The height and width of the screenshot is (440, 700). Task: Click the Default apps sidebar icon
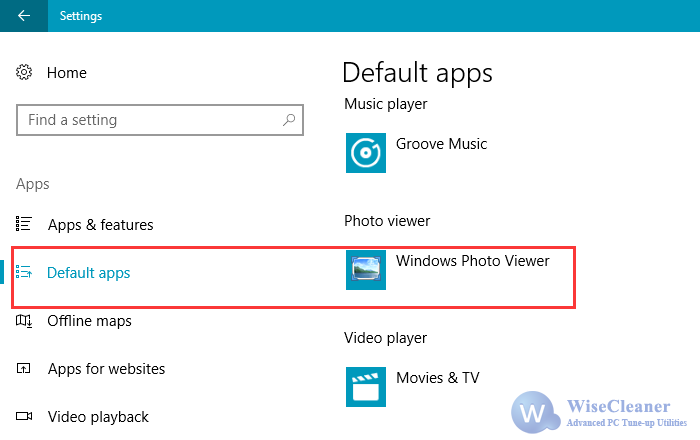point(24,272)
